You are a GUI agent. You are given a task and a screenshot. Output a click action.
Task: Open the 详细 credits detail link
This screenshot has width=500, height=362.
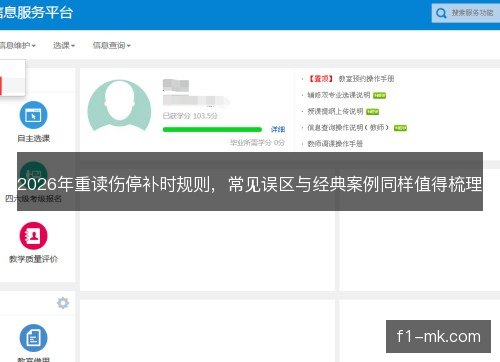click(x=278, y=129)
